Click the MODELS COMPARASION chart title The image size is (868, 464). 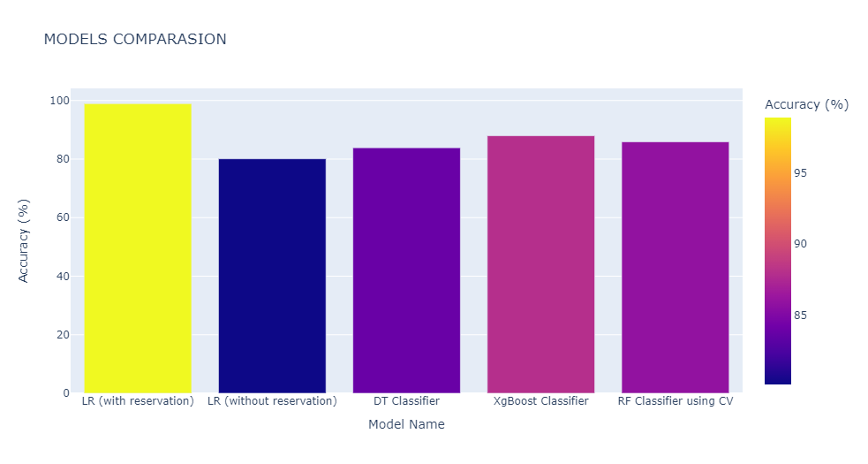coord(135,39)
